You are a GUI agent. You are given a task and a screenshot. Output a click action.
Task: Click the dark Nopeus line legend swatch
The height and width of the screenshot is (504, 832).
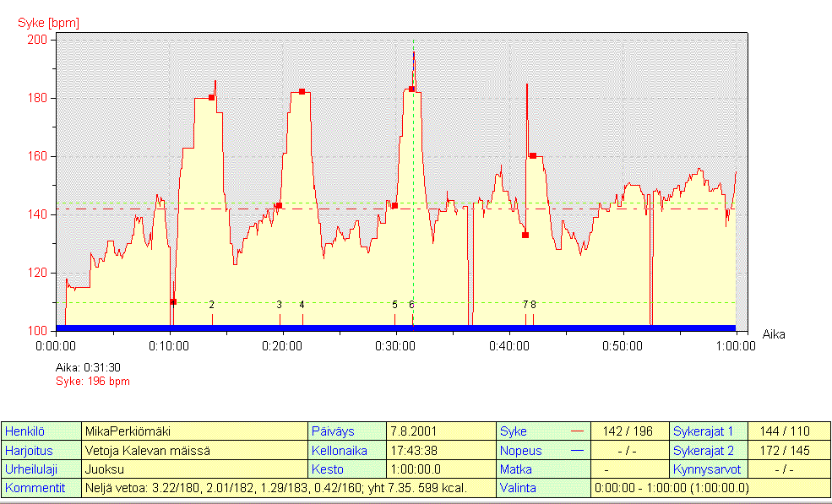pyautogui.click(x=578, y=451)
